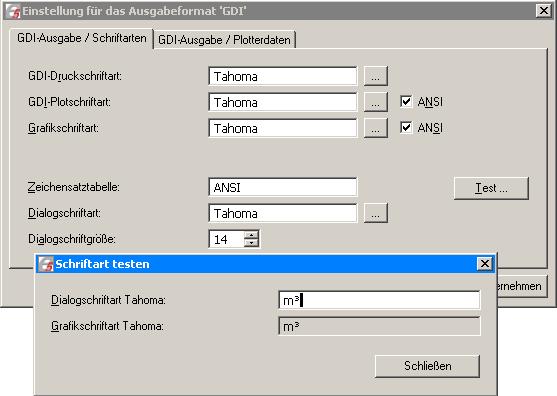Close the GDI Einstellung window
The width and height of the screenshot is (557, 396).
(x=543, y=11)
